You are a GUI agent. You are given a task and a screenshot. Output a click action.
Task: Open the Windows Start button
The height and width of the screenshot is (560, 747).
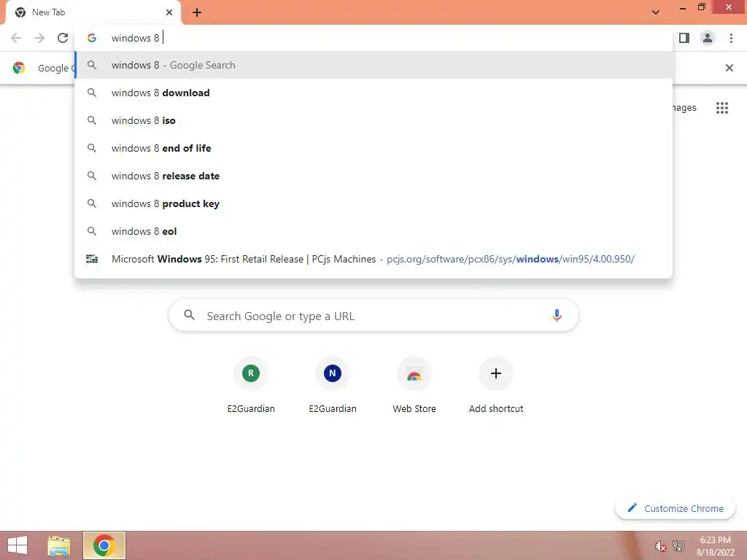click(x=18, y=545)
